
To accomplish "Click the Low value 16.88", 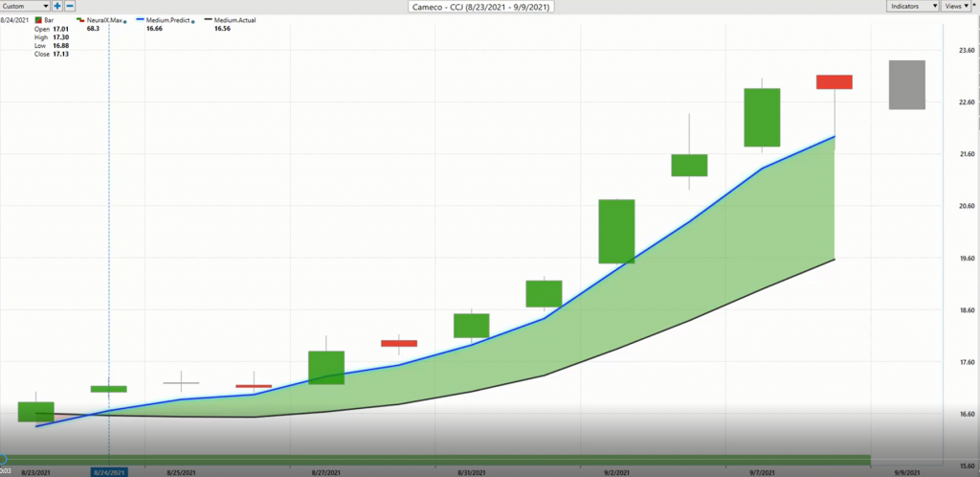I will [60, 46].
